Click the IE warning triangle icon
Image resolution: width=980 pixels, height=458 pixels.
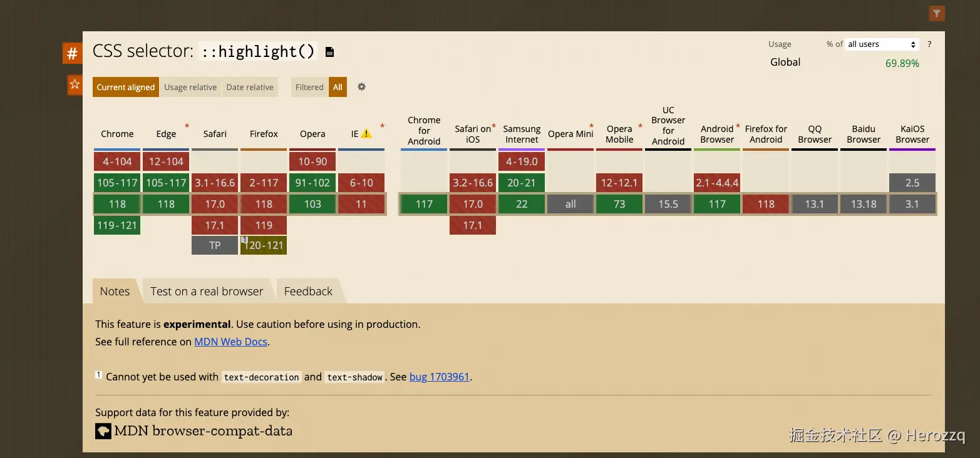coord(366,134)
